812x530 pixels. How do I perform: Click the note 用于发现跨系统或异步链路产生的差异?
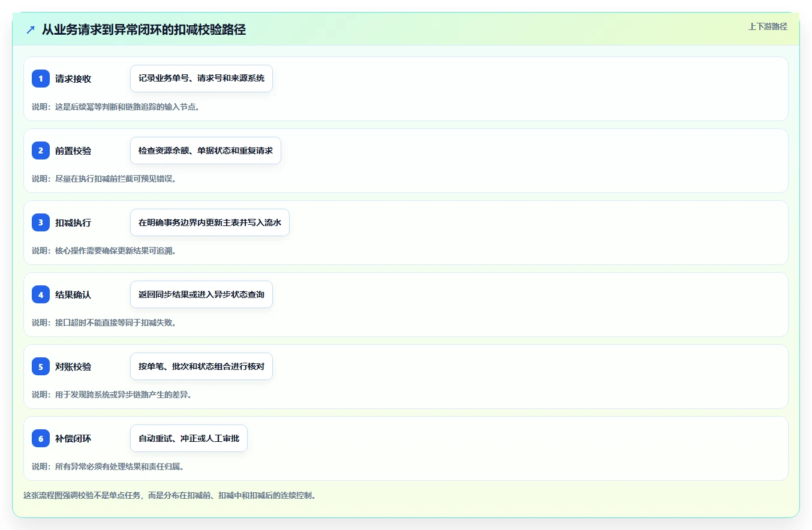112,395
